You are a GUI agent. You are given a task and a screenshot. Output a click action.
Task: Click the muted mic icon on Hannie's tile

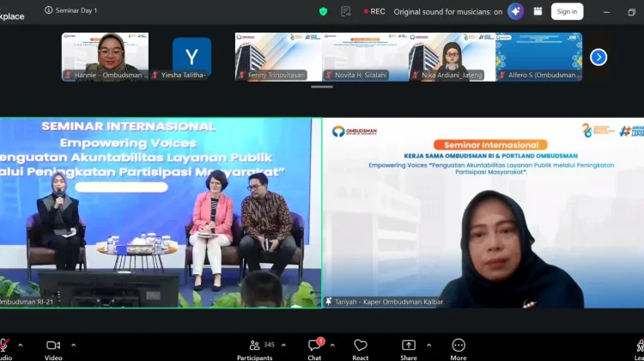click(68, 75)
